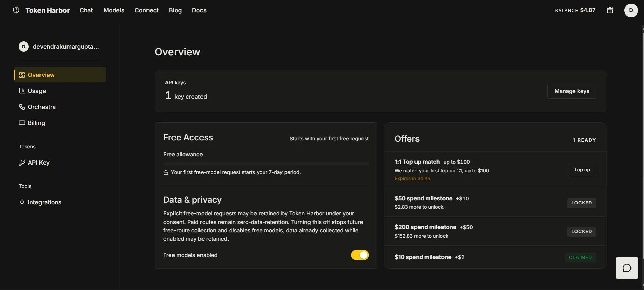
Task: Click '$152.83 more to unlock' text
Action: 421,236
